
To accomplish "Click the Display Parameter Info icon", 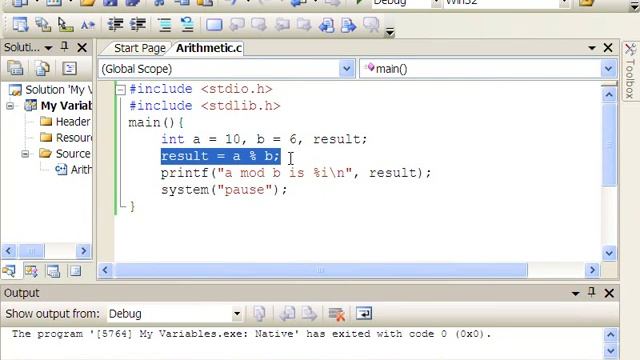I will tap(42, 25).
